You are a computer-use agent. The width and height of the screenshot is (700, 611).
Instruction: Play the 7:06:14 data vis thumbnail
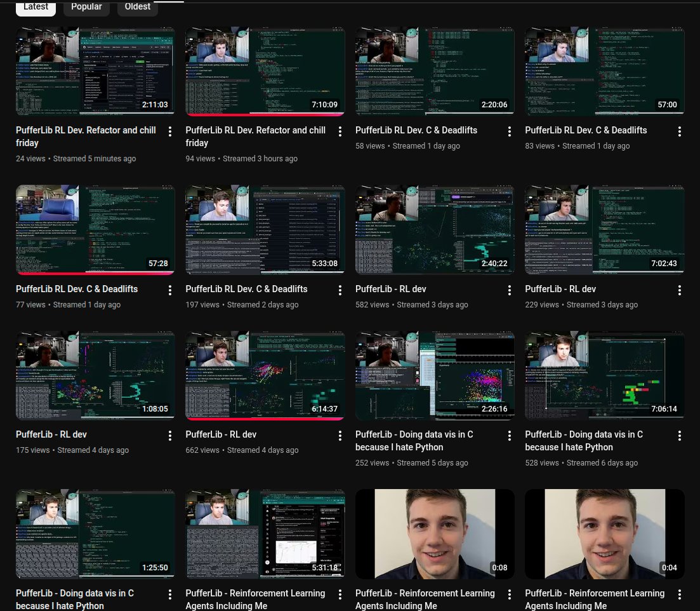click(x=604, y=375)
